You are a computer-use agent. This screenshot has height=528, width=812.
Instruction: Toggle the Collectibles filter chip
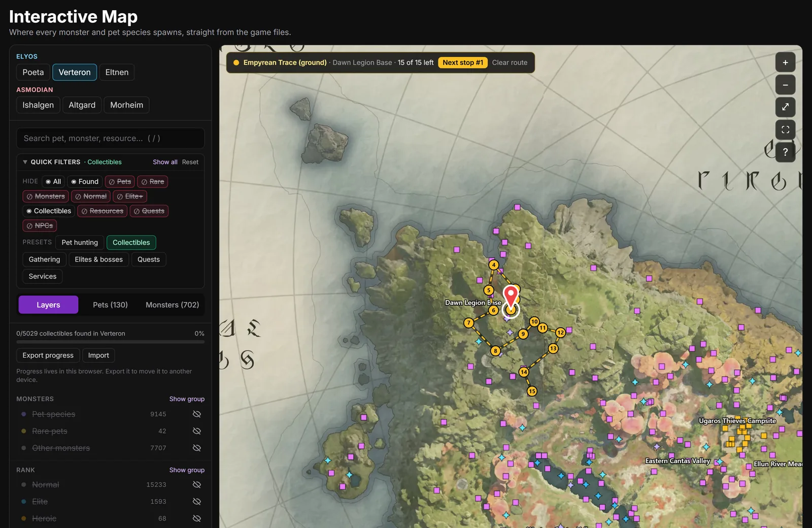coord(49,211)
